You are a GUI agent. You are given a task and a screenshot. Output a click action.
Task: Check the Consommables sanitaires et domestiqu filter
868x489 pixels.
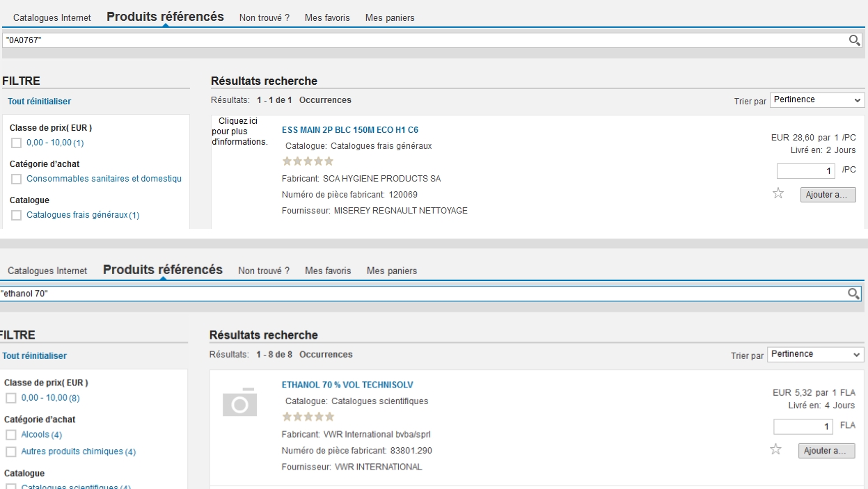17,179
